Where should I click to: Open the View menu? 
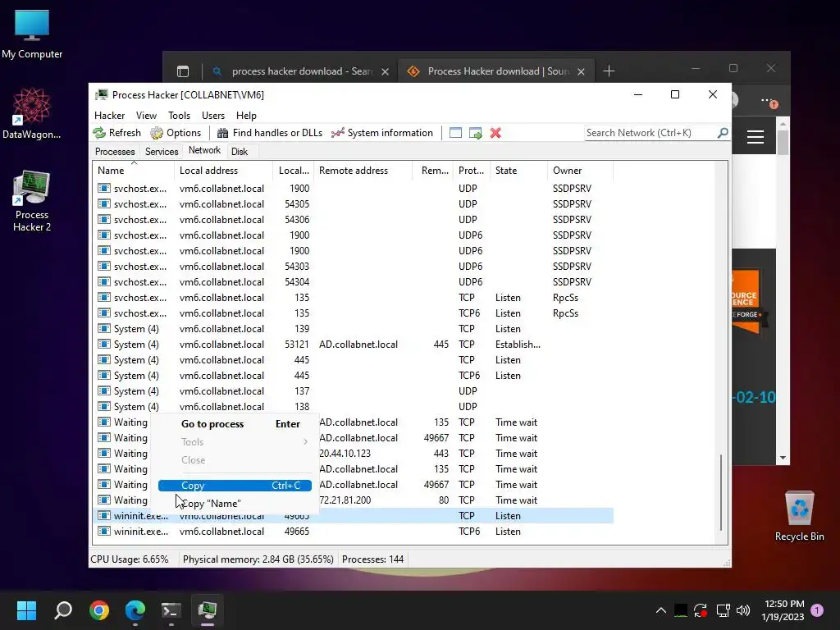coord(146,115)
